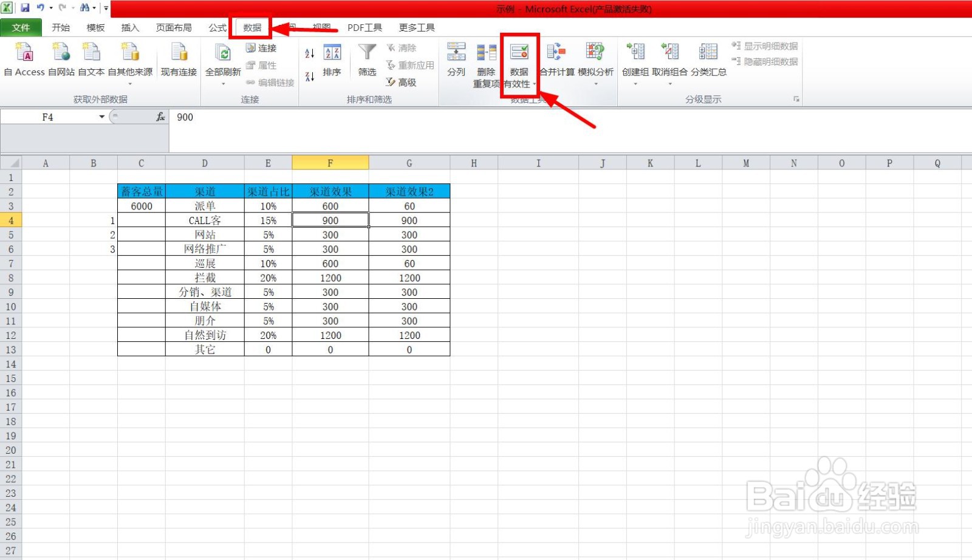
Task: Refresh all connections (全部刷新)
Action: (x=223, y=60)
